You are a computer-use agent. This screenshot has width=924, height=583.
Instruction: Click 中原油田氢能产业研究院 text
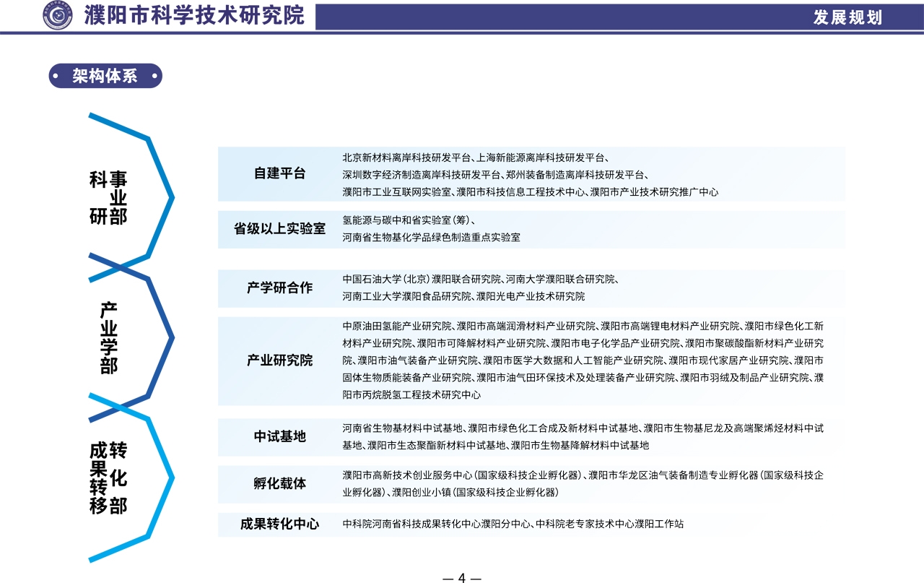(x=397, y=326)
